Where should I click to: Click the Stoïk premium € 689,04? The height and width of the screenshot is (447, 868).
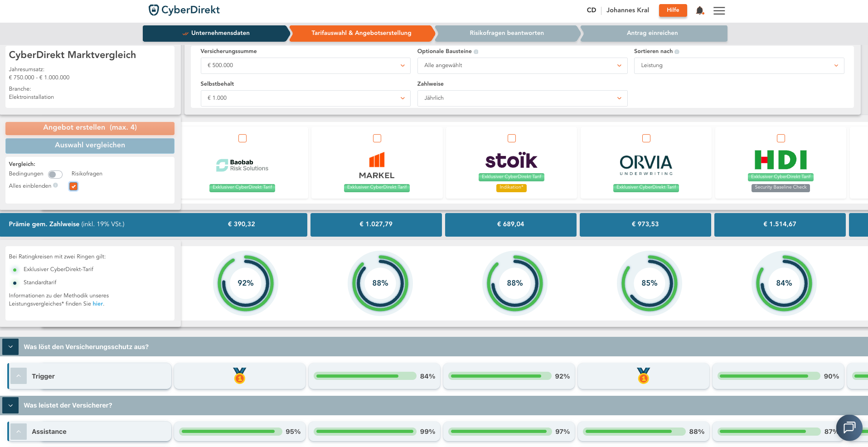511,224
